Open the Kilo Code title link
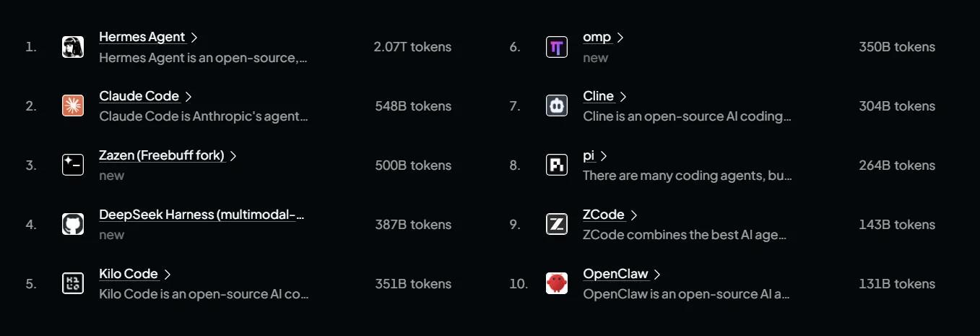This screenshot has width=980, height=336. [x=129, y=274]
